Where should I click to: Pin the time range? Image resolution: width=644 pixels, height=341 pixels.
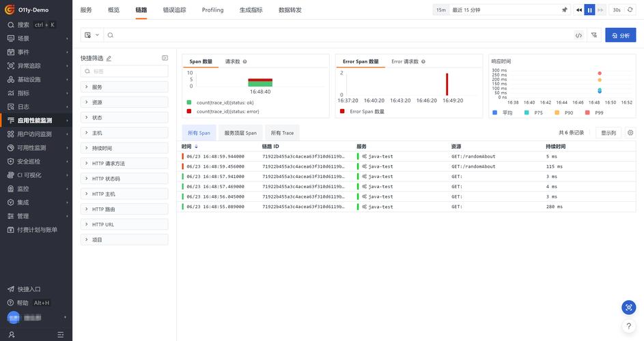pos(565,10)
